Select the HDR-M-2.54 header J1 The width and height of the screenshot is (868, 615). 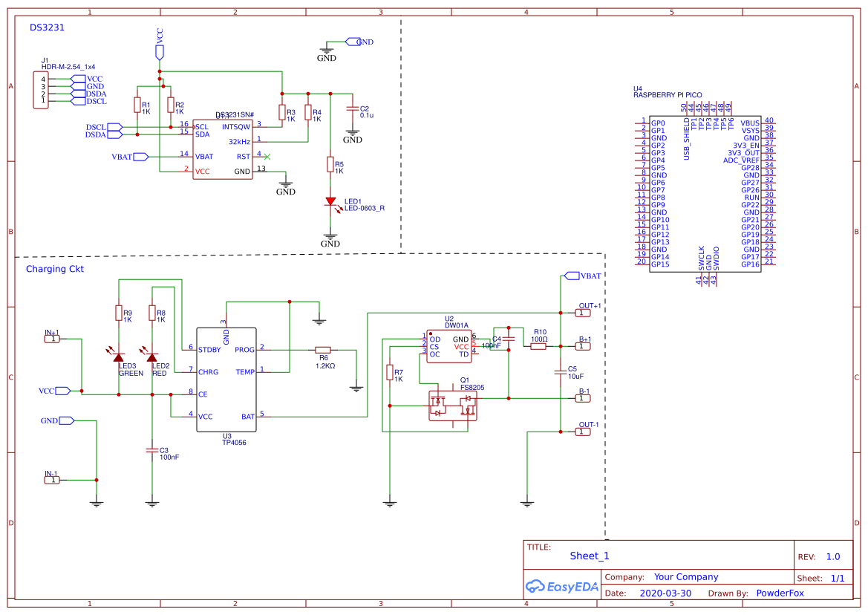[x=42, y=89]
